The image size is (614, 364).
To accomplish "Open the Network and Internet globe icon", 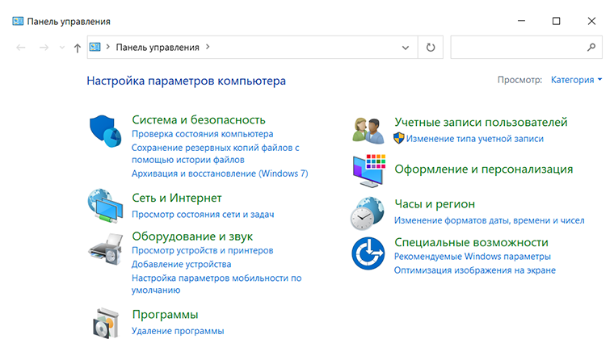I will [105, 206].
